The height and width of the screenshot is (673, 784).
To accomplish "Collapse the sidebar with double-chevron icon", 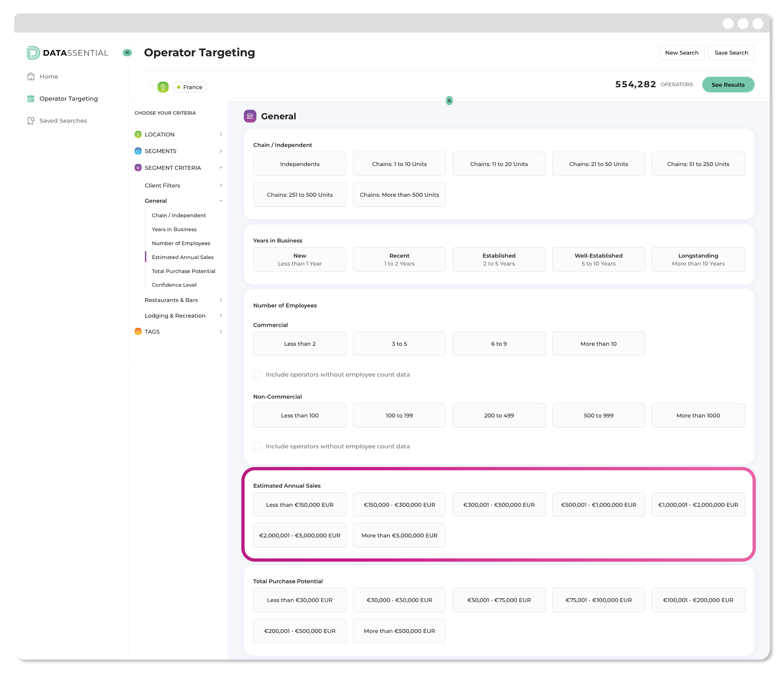I will (127, 52).
